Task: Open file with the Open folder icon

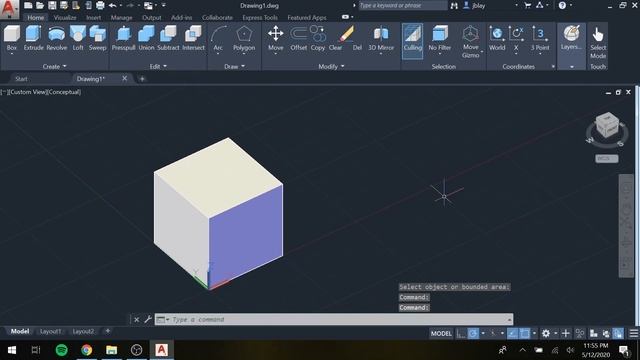Action: [x=40, y=5]
